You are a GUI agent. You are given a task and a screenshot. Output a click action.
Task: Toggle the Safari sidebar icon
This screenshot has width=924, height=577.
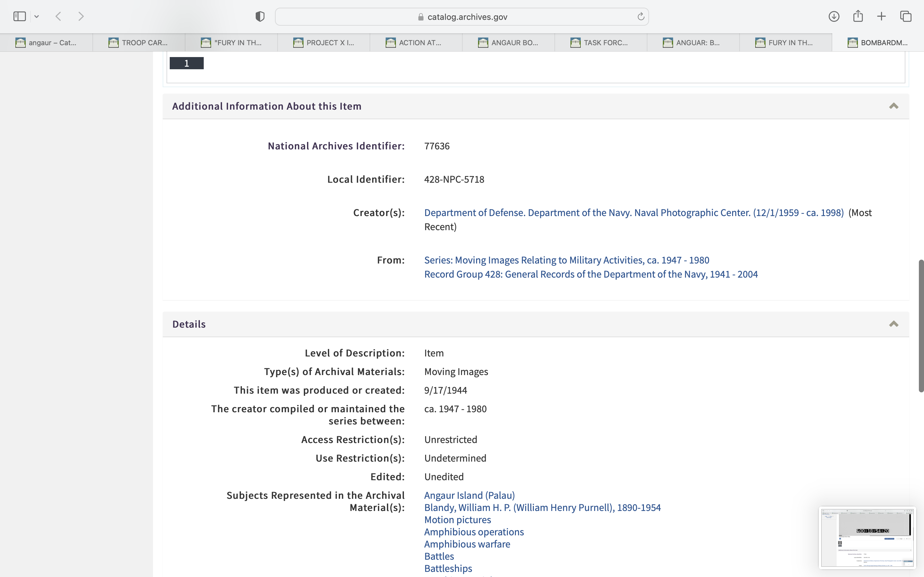click(x=20, y=16)
